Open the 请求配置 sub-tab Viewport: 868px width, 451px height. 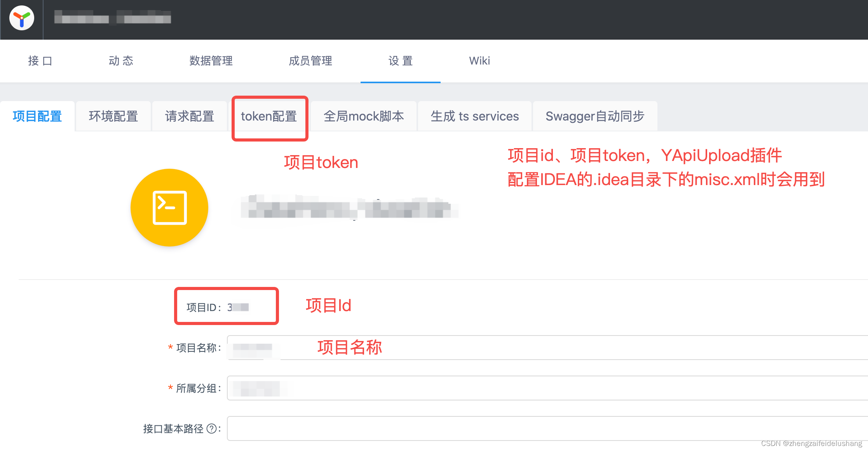tap(190, 116)
